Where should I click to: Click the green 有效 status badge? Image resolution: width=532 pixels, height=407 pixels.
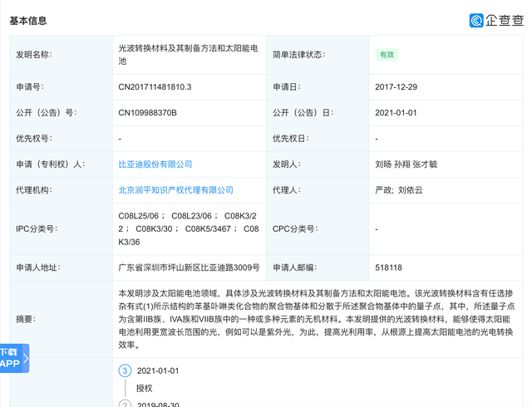(387, 55)
